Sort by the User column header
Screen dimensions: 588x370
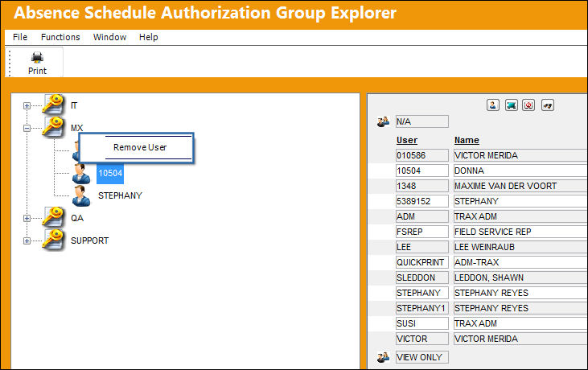407,140
